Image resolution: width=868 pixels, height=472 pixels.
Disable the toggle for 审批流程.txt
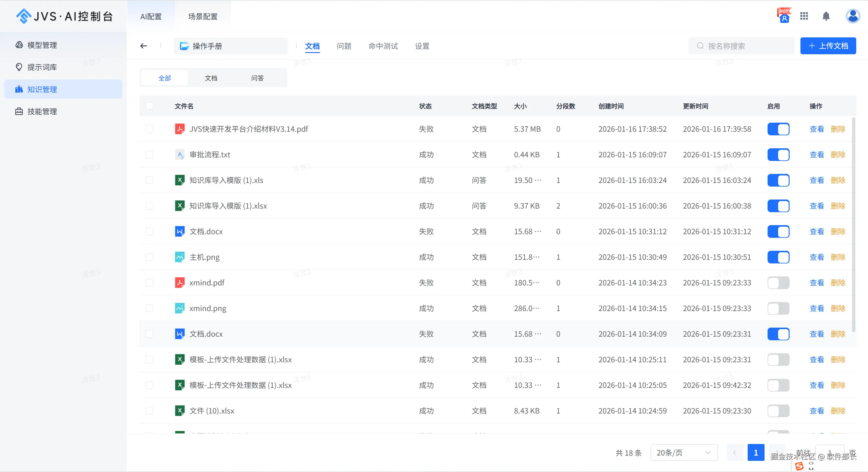(778, 155)
